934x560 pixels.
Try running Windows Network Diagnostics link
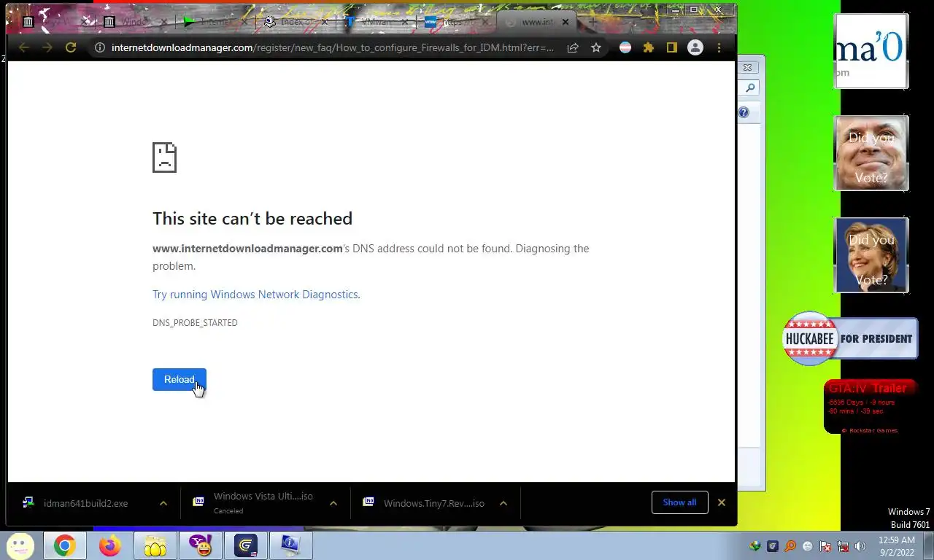tap(256, 295)
